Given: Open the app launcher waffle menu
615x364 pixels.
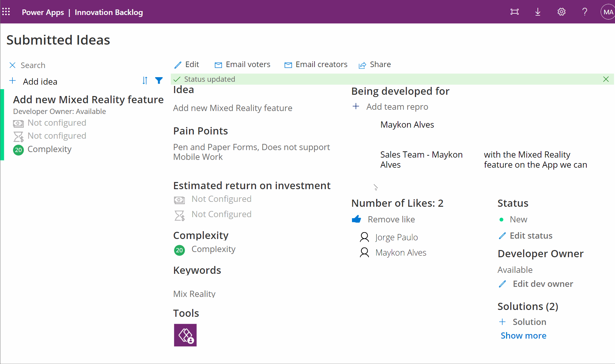Looking at the screenshot, I should [x=6, y=12].
